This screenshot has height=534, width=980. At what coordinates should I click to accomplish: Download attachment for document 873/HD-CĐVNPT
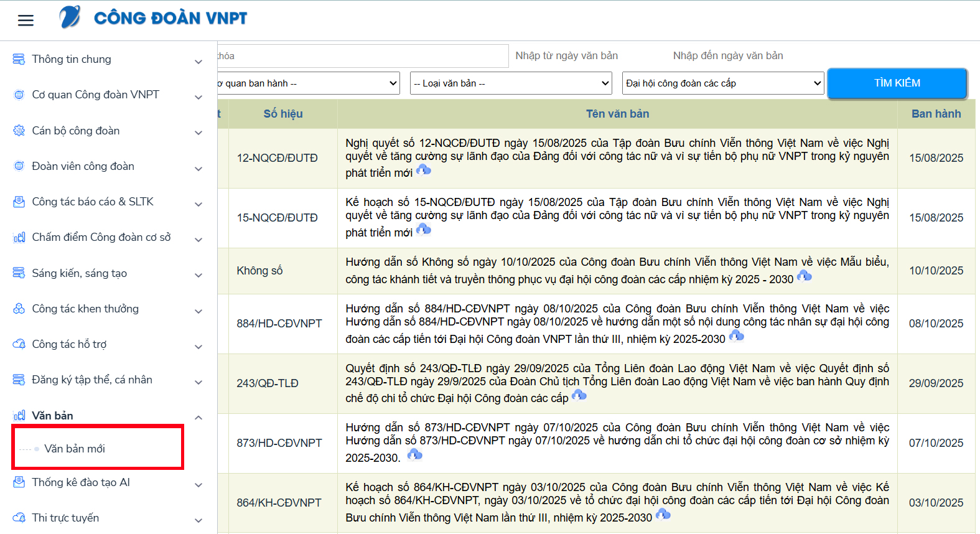click(414, 456)
